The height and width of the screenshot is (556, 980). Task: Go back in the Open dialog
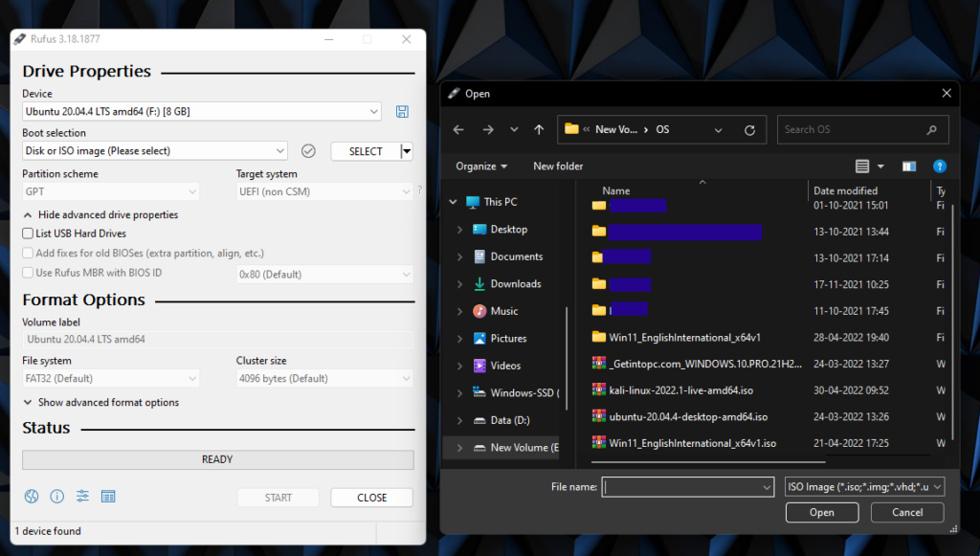(x=458, y=129)
